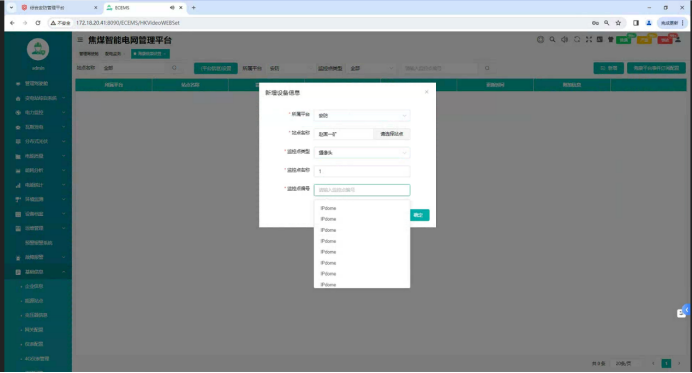692x373 pixels.
Task: Click the active green page tab
Action: (x=150, y=53)
